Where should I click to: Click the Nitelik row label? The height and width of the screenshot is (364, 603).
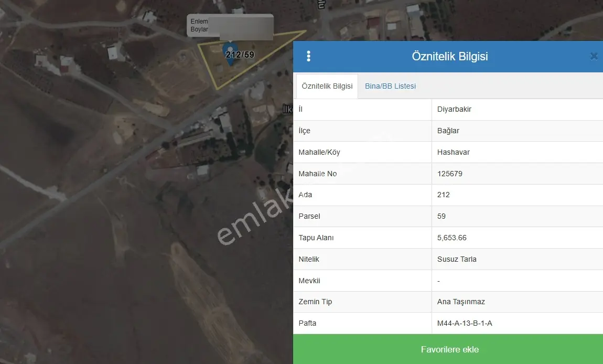[x=309, y=259]
